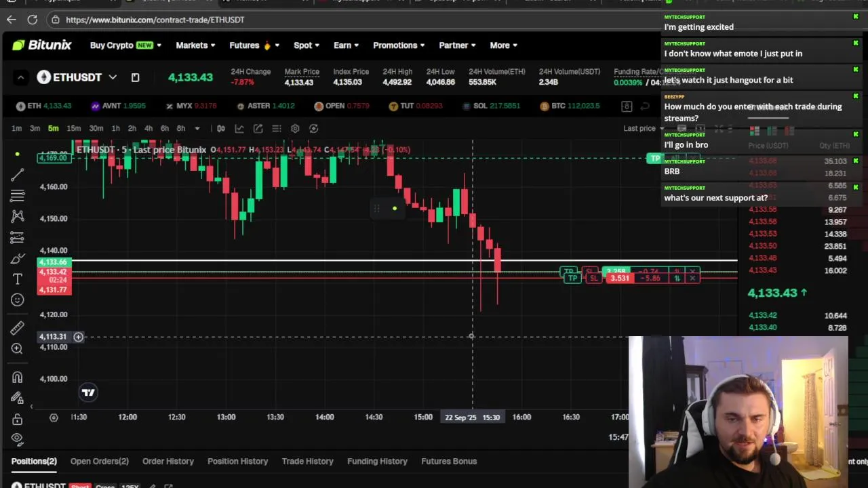Viewport: 868px width, 488px height.
Task: Select the 30m timeframe
Action: click(96, 128)
